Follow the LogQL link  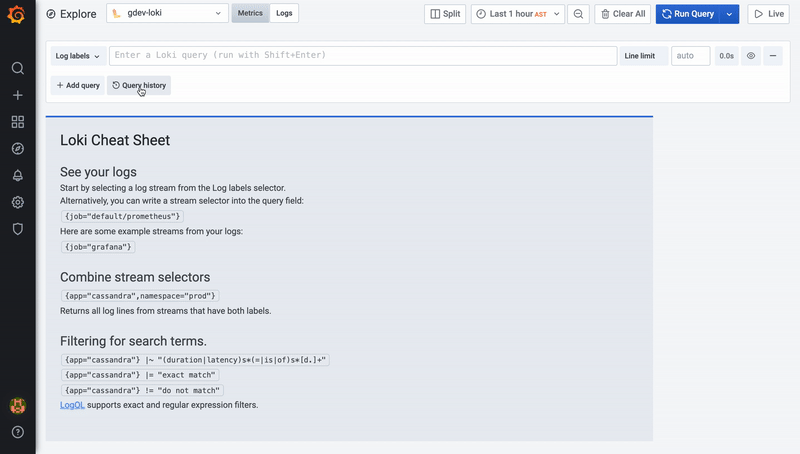pyautogui.click(x=72, y=405)
